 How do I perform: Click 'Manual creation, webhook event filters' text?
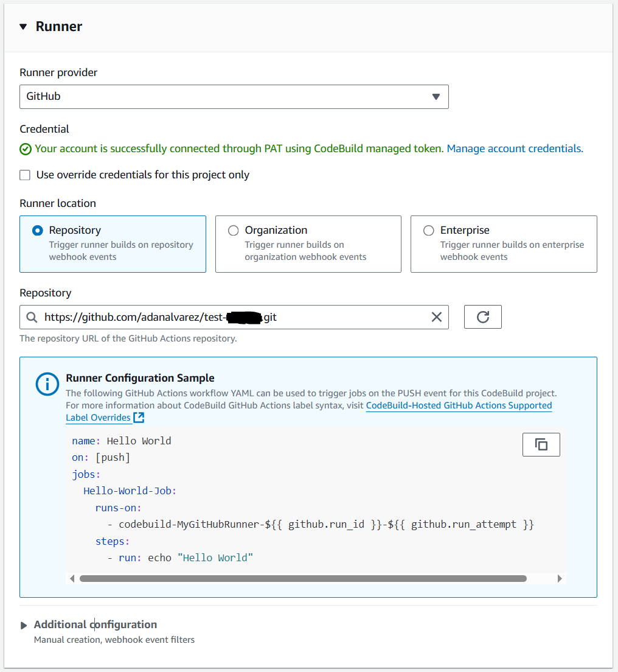tap(114, 640)
